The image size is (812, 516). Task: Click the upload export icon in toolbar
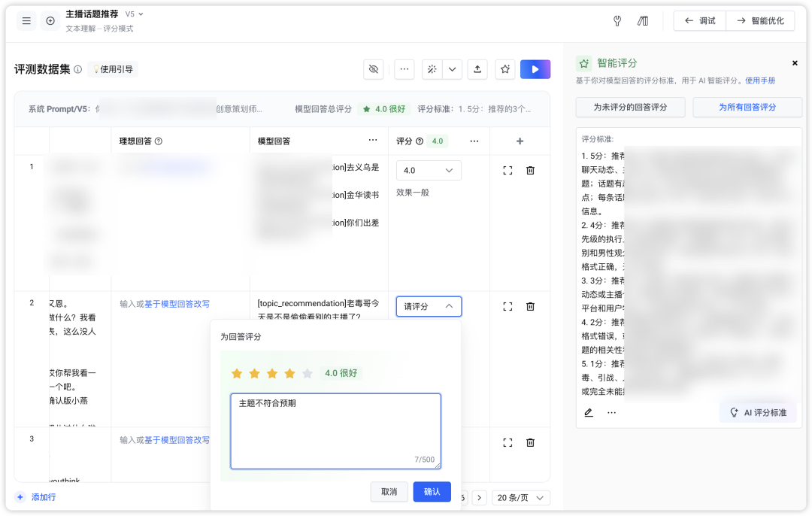pyautogui.click(x=477, y=69)
